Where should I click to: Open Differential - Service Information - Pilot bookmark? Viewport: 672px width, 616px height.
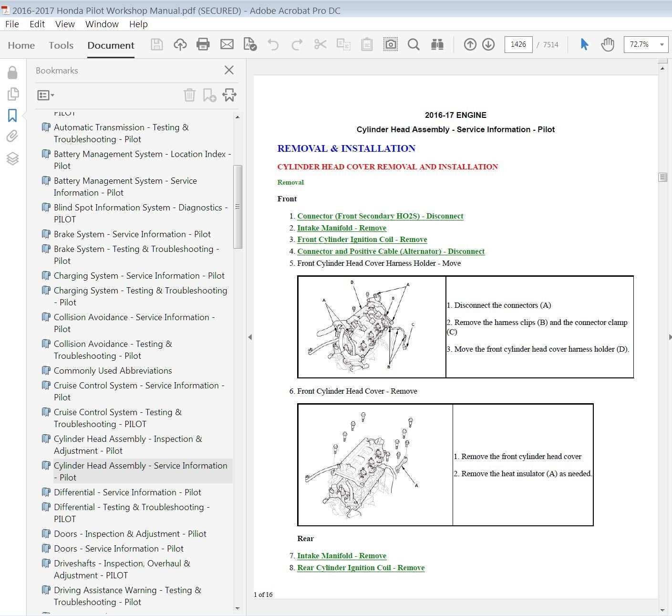click(x=127, y=492)
